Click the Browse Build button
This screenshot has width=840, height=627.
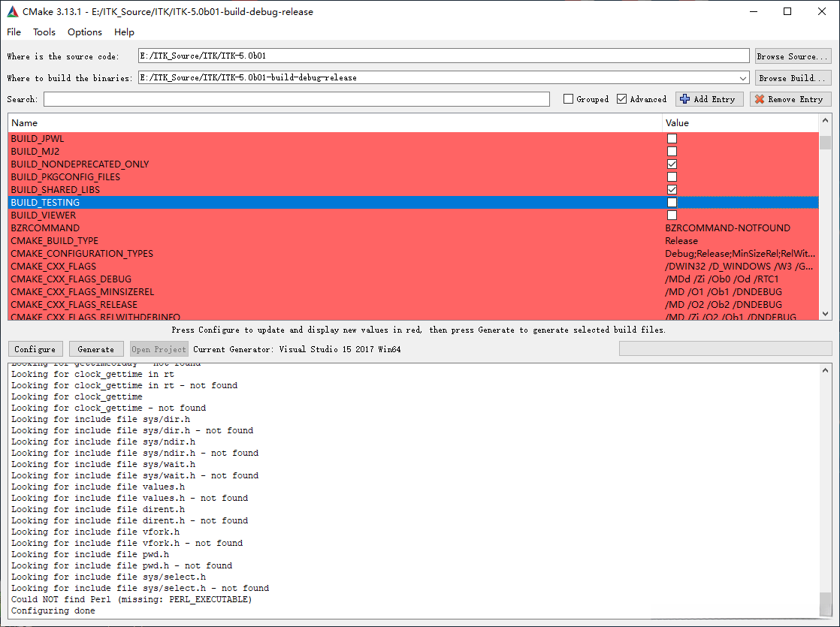pyautogui.click(x=793, y=78)
